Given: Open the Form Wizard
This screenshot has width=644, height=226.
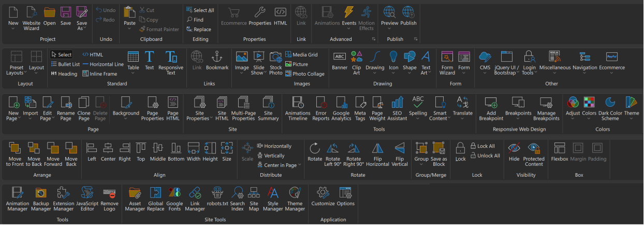Looking at the screenshot, I should tap(447, 63).
